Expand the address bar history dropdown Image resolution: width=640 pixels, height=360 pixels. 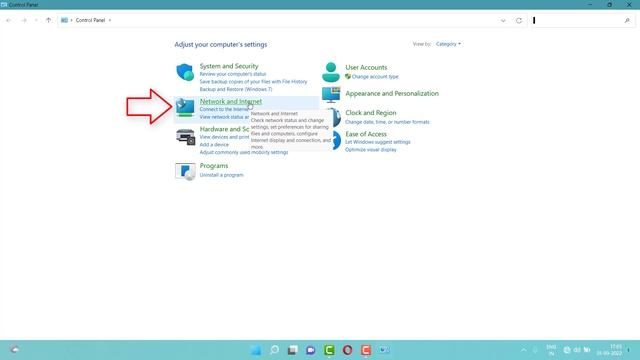pyautogui.click(x=503, y=20)
